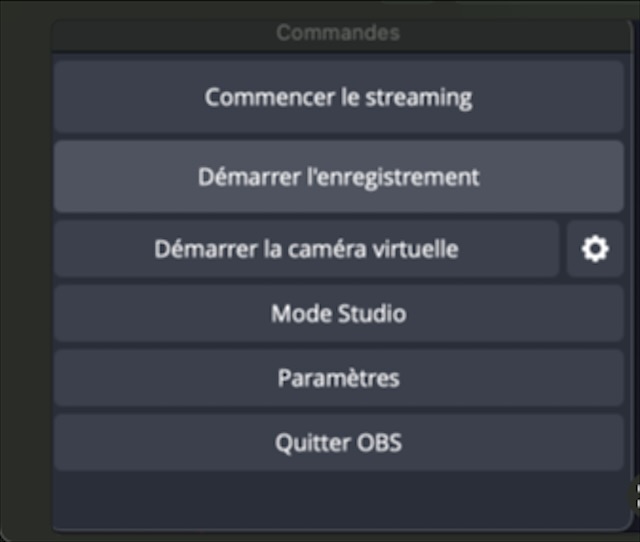Open virtual camera settings gear icon

pyautogui.click(x=595, y=249)
